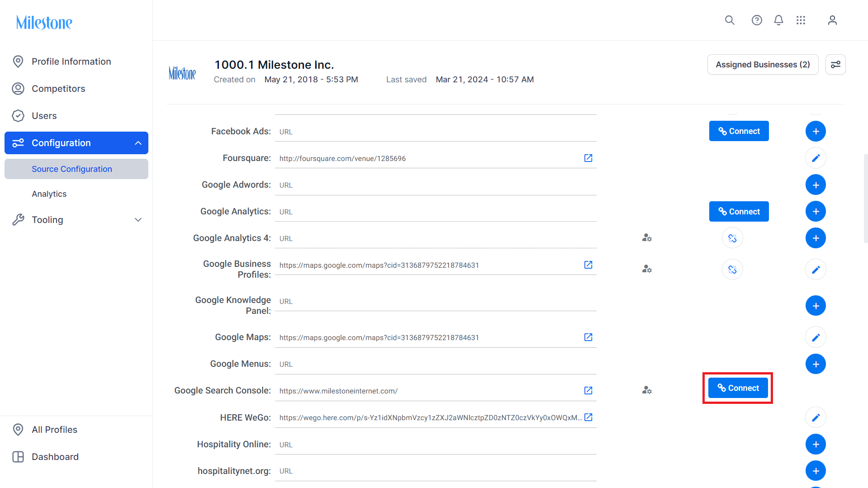Viewport: 868px width, 488px height.
Task: Add a Hospitality Online source
Action: point(816,445)
